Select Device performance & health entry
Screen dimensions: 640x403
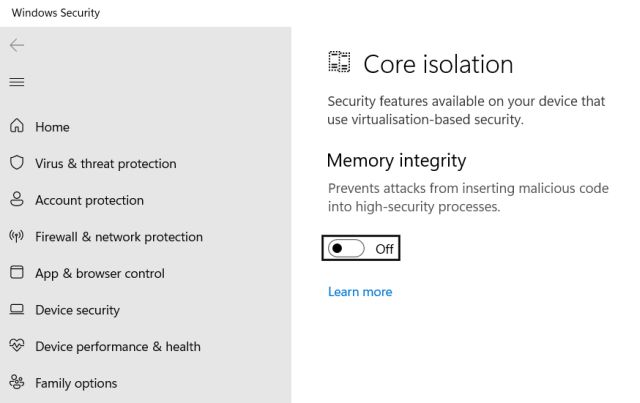pos(118,347)
